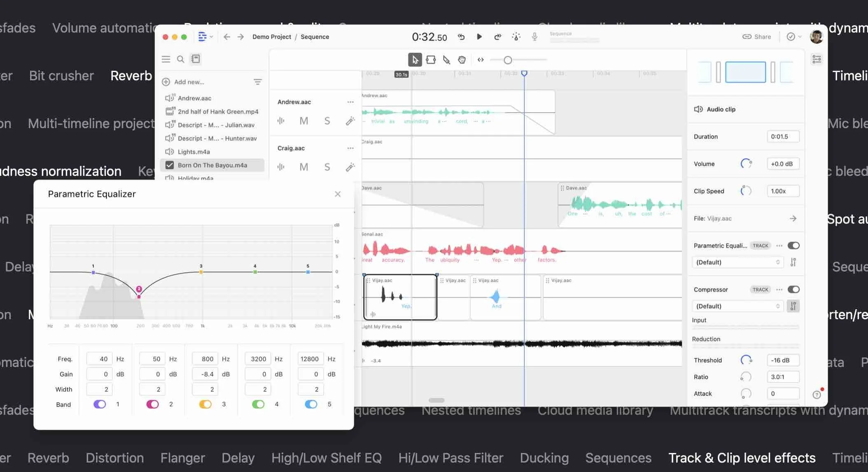Open Compressor Default preset dropdown
This screenshot has height=472, width=868.
(x=737, y=306)
